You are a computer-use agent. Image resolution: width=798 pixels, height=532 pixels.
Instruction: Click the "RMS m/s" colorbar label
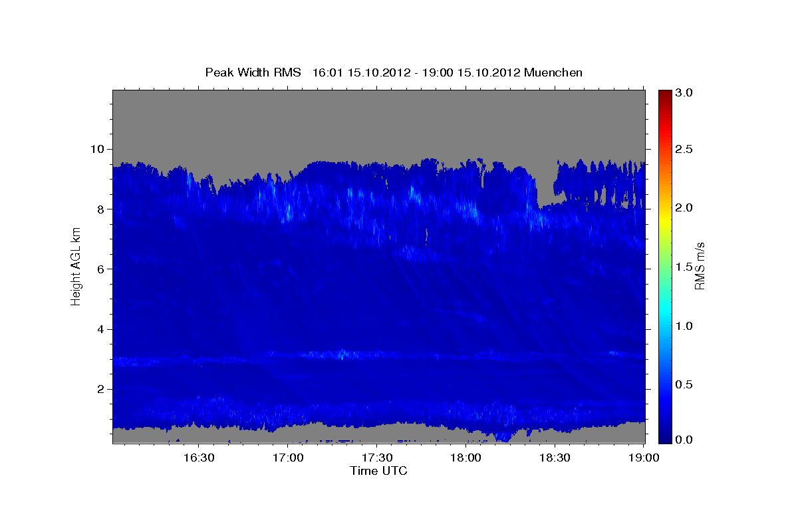click(700, 266)
